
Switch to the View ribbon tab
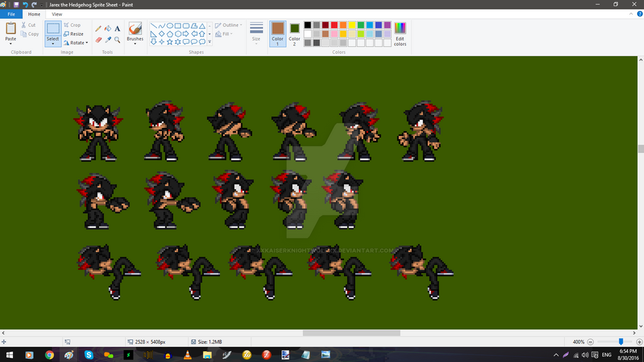click(57, 14)
